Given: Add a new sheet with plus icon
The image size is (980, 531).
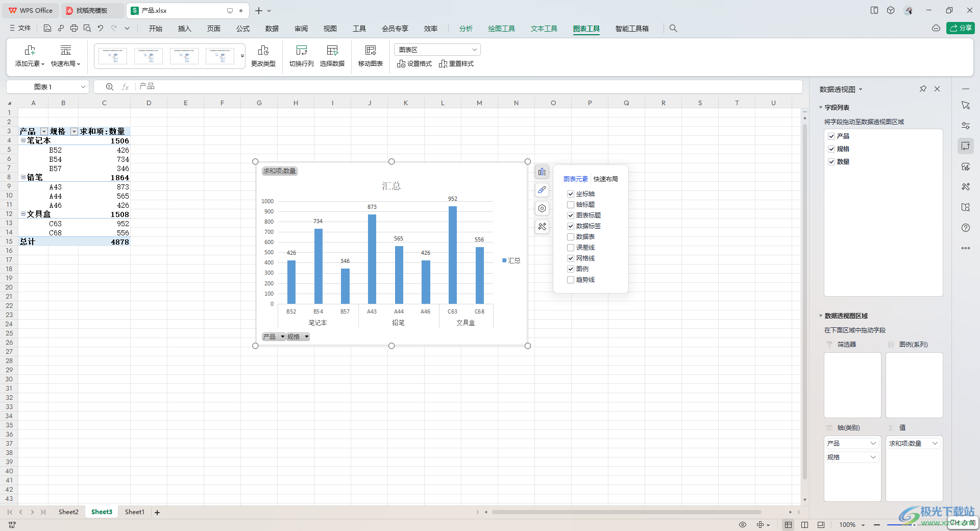Looking at the screenshot, I should tap(157, 512).
